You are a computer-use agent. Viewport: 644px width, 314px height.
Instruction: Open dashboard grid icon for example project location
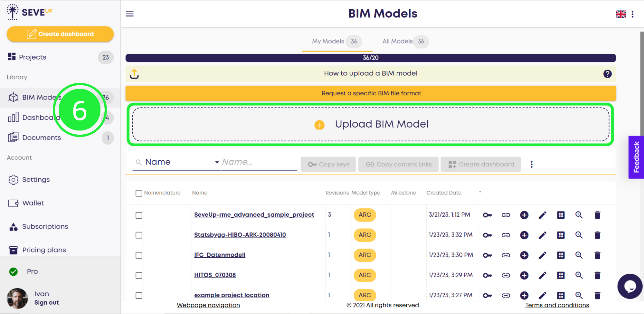pos(561,295)
